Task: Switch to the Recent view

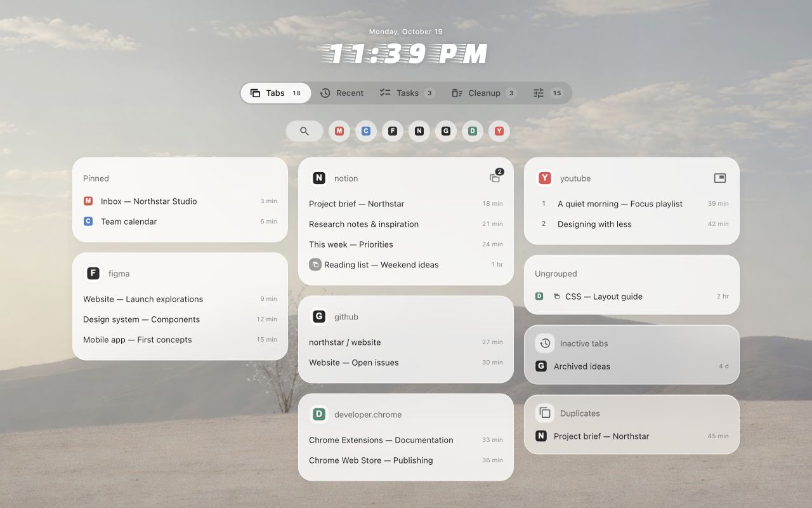Action: tap(342, 93)
